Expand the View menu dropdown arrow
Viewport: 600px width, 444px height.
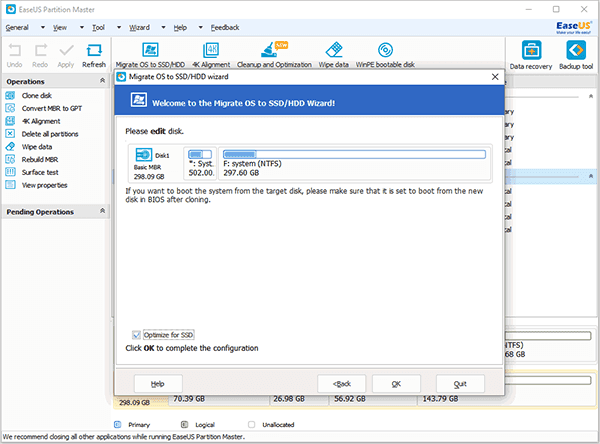point(82,28)
